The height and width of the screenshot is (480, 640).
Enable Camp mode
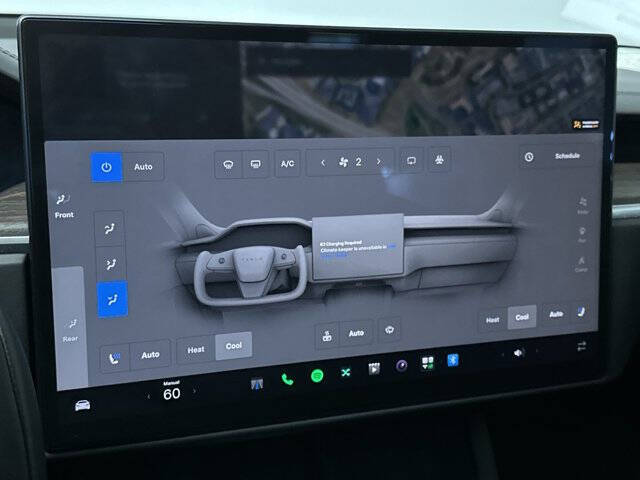[581, 264]
